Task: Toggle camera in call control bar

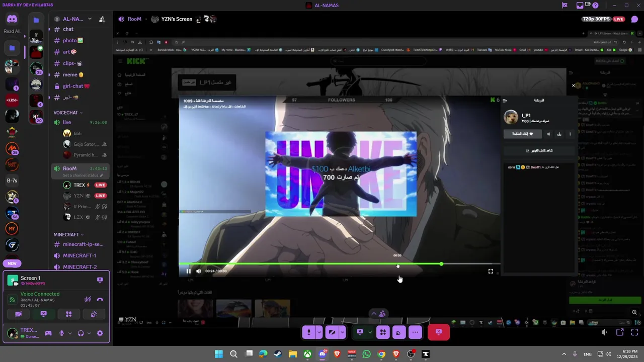Action: [332, 332]
